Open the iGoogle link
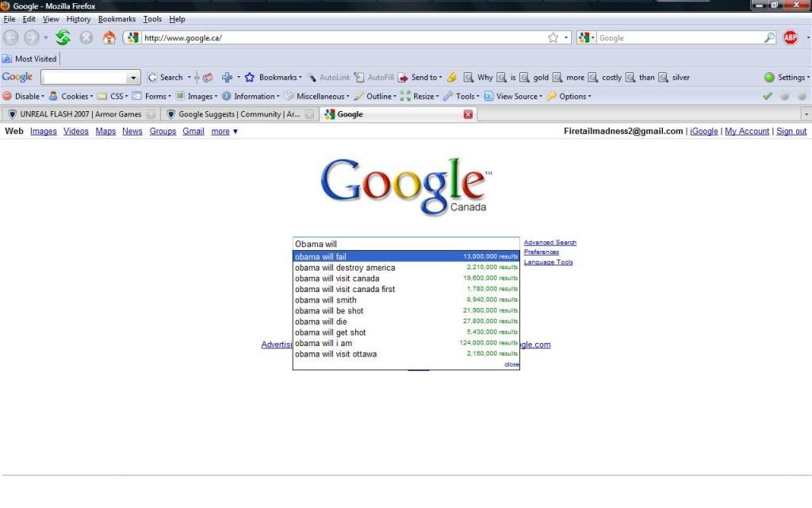This screenshot has width=812, height=508. click(x=704, y=131)
